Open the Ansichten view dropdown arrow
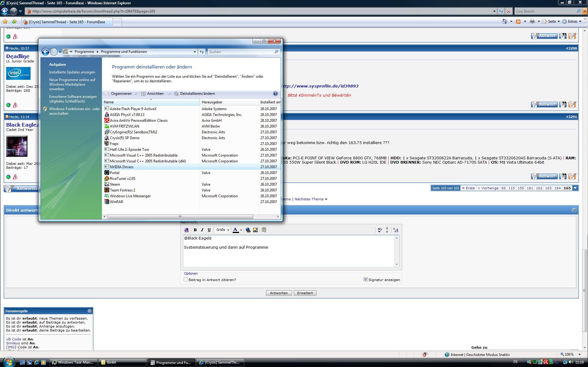 169,94
